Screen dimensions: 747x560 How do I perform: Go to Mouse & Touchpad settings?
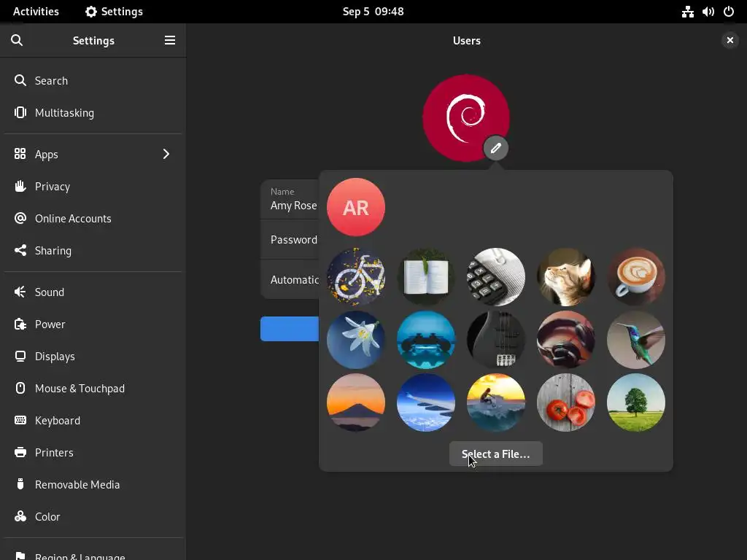point(93,389)
